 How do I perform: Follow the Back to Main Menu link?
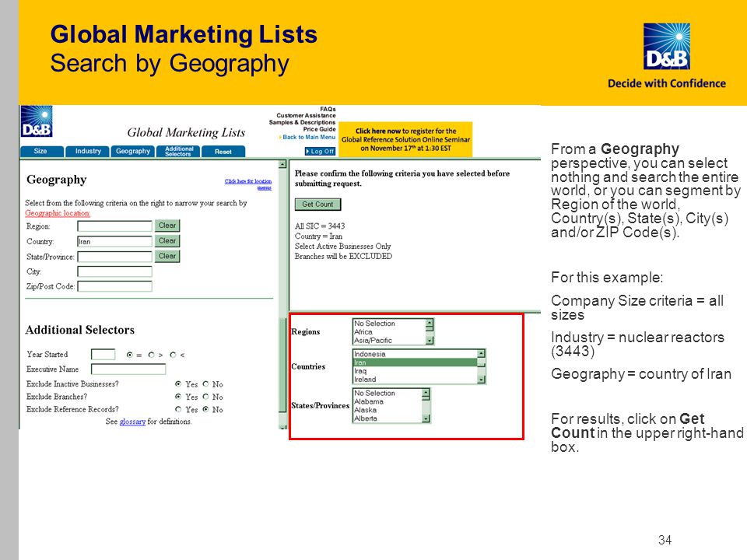pyautogui.click(x=309, y=137)
